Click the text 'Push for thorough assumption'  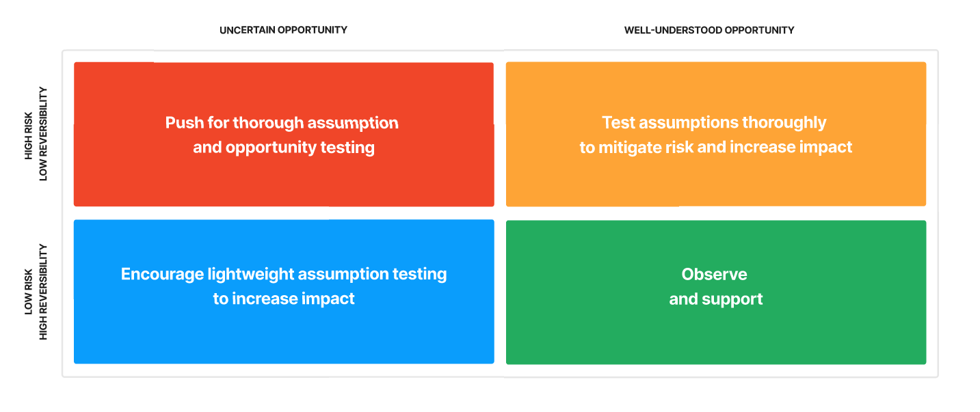(282, 123)
